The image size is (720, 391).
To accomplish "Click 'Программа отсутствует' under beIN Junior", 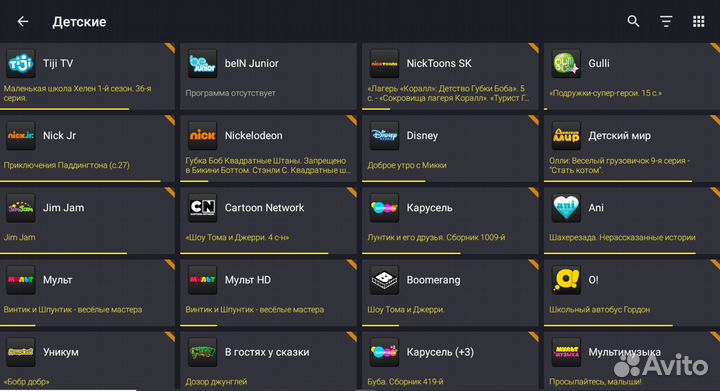I will click(x=231, y=93).
